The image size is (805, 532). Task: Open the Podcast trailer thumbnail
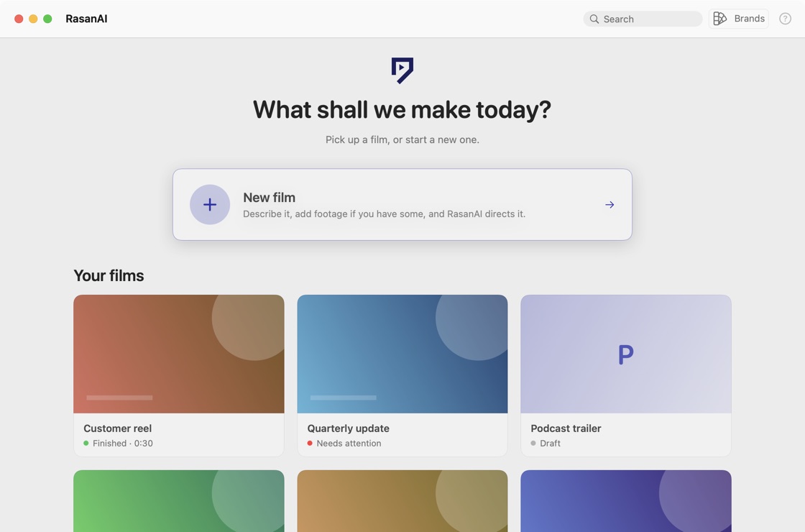pyautogui.click(x=626, y=354)
